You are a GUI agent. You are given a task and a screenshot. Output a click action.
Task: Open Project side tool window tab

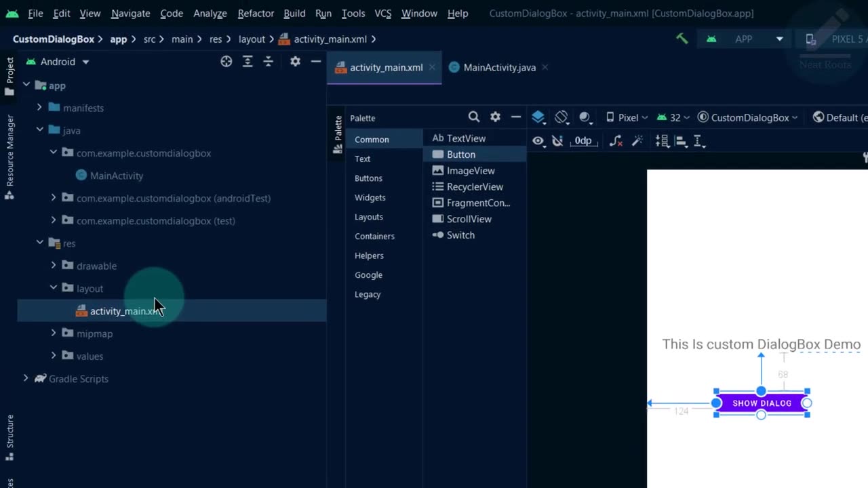pyautogui.click(x=9, y=76)
